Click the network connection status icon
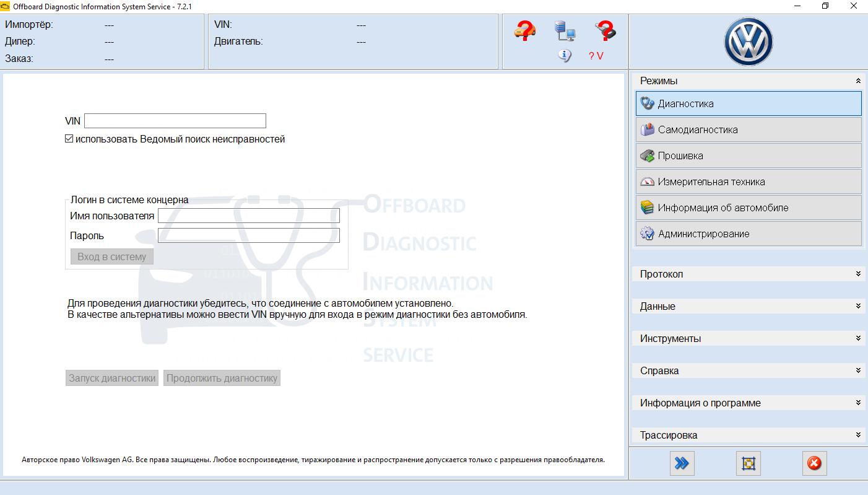Viewport: 868px width, 495px height. pos(565,30)
